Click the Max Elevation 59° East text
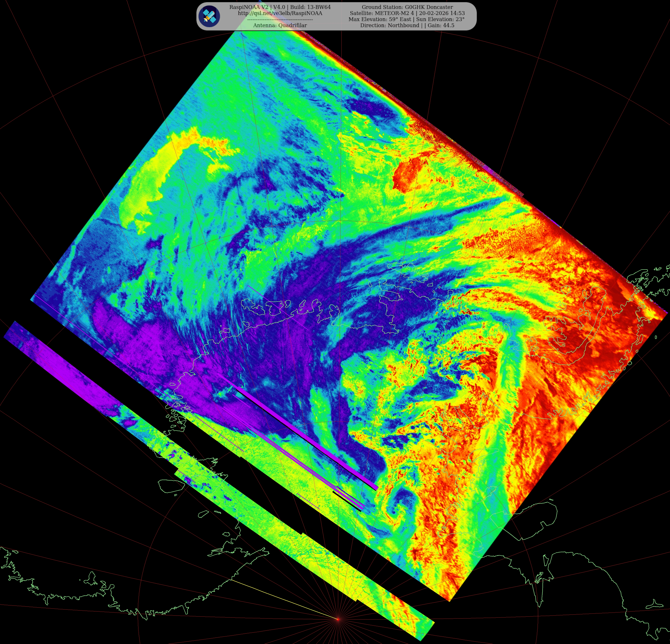The width and height of the screenshot is (670, 644). [x=379, y=20]
